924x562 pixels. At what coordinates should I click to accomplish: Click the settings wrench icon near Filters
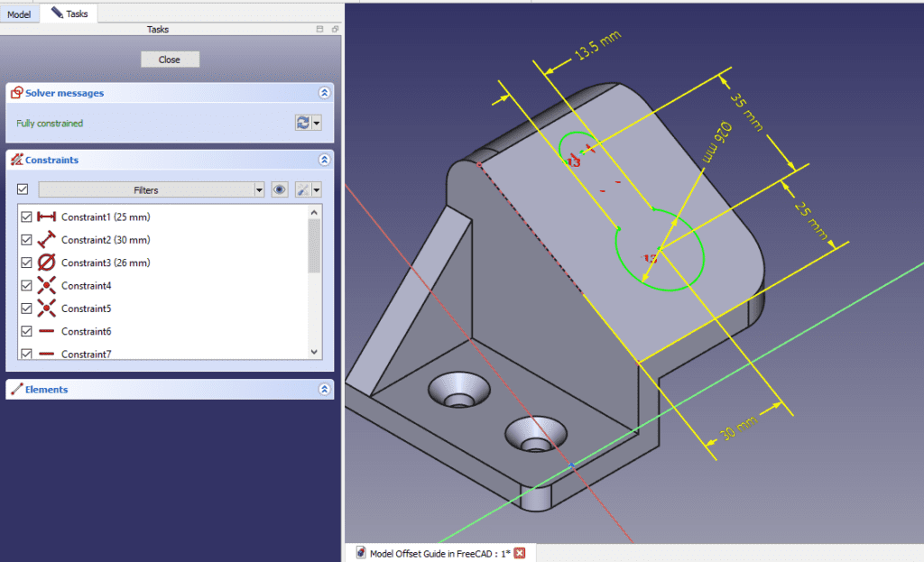(304, 189)
